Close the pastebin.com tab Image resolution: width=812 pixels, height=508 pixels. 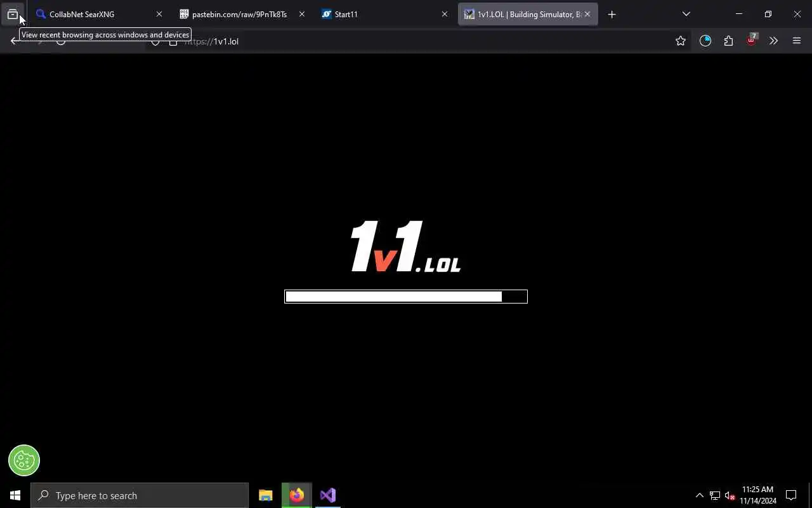point(302,14)
